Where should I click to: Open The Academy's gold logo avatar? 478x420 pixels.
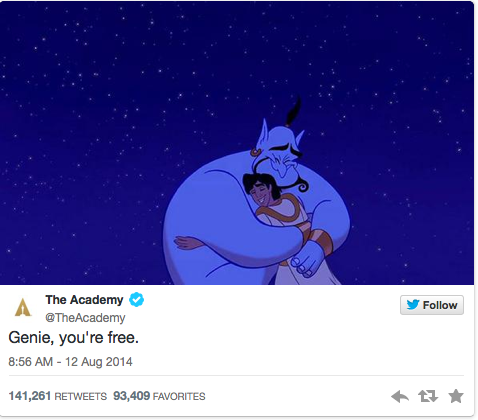coord(23,307)
